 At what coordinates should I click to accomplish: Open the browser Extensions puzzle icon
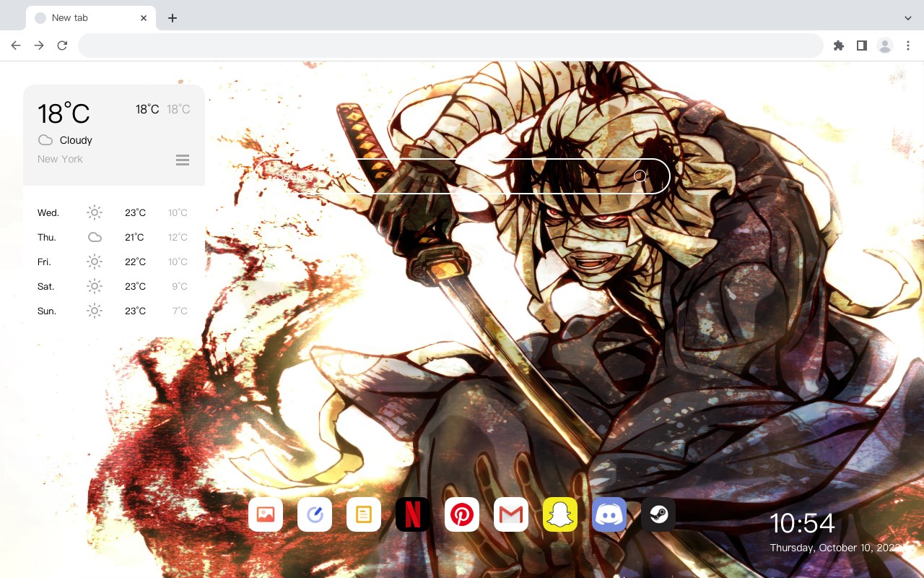click(x=838, y=46)
